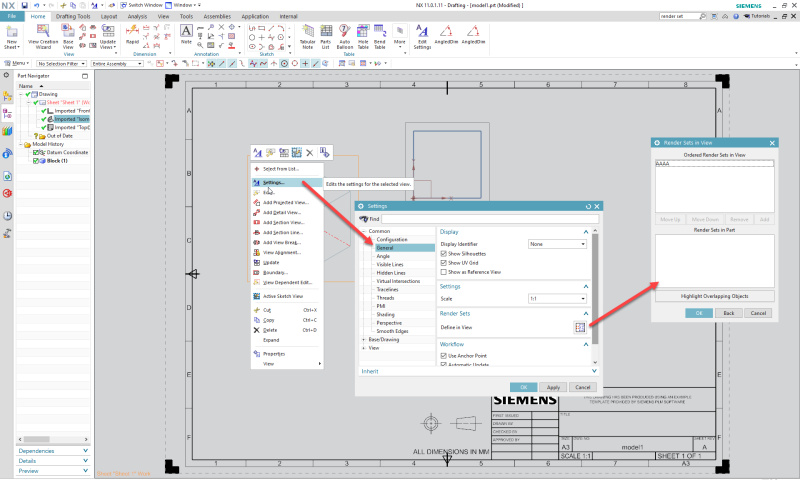Screen dimensions: 800x480
Task: Select the Auto Balloon tool
Action: tap(344, 37)
